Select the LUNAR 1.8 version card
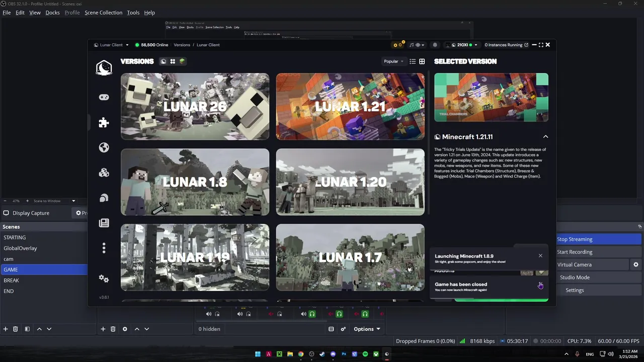The height and width of the screenshot is (362, 644). pos(195,182)
